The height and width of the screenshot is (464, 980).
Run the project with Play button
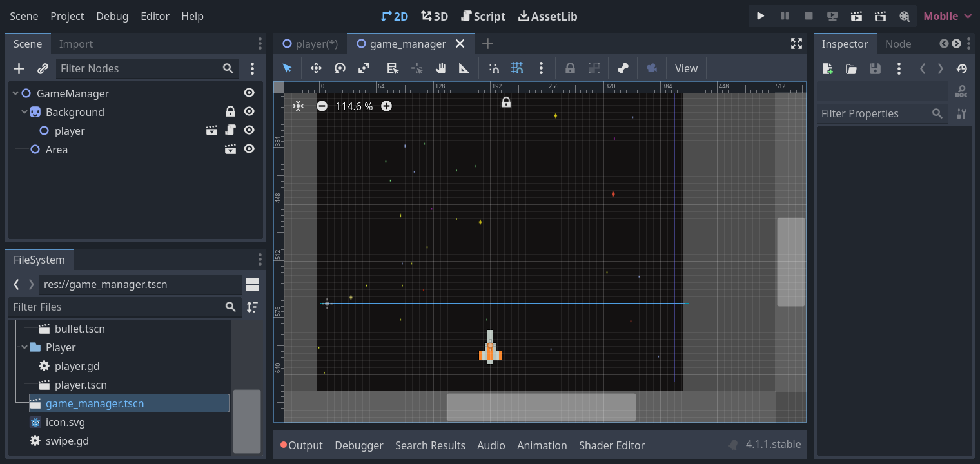761,16
